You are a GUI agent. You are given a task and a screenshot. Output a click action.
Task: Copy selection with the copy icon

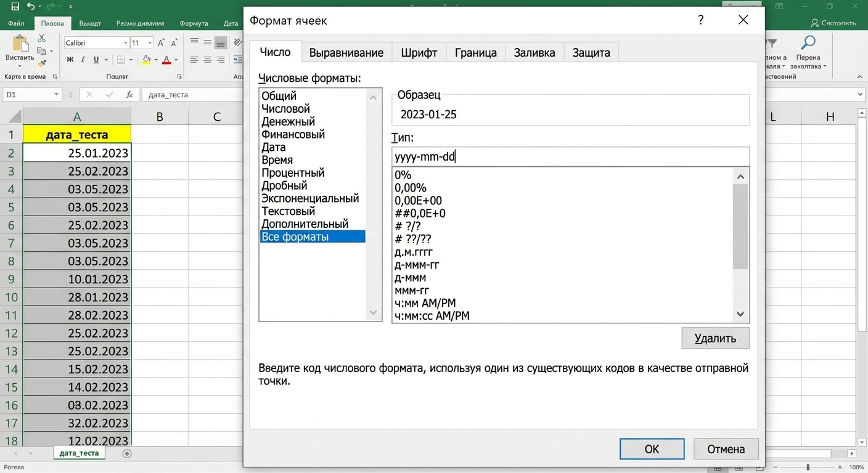(x=41, y=52)
